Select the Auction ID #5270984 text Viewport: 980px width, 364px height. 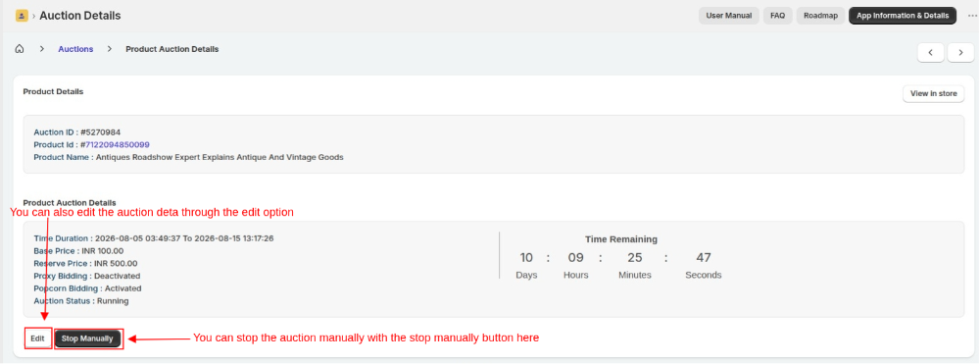pos(76,132)
